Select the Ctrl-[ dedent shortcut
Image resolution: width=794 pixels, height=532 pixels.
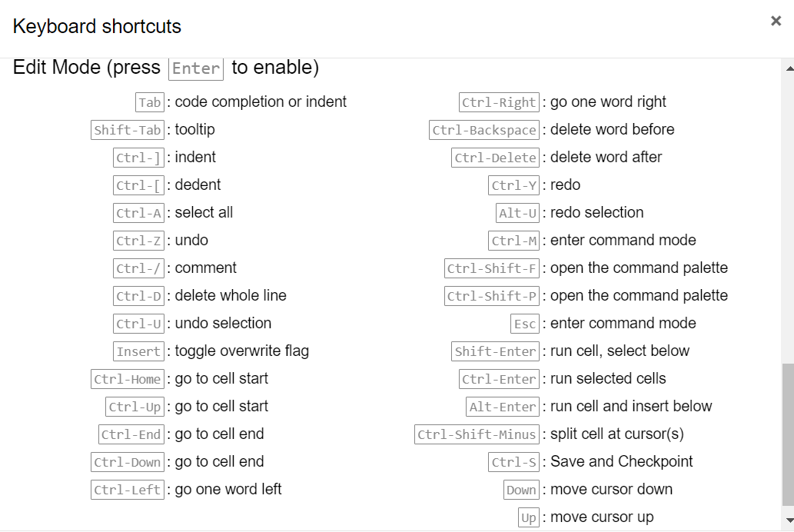pyautogui.click(x=138, y=185)
